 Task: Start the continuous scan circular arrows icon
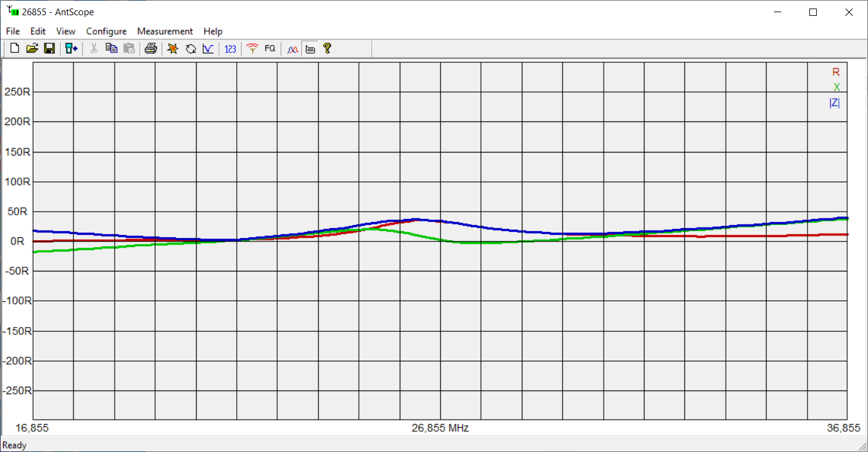point(190,49)
